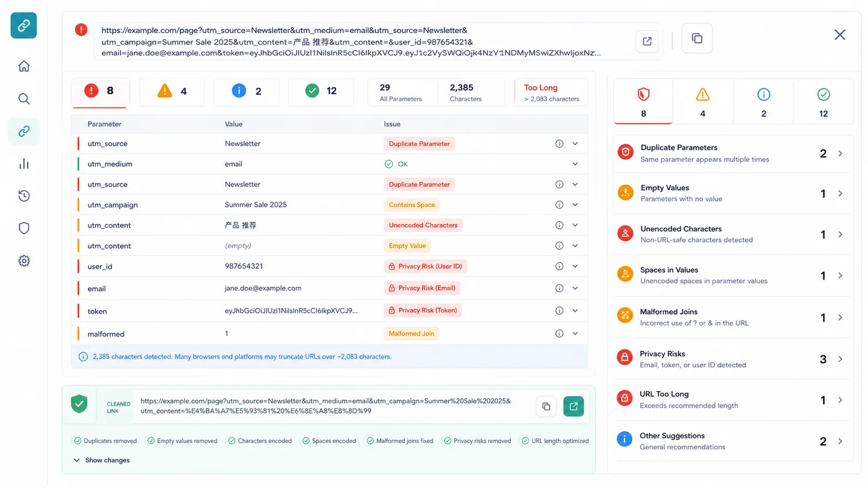Copy the original URL with copy icon

pyautogui.click(x=697, y=38)
